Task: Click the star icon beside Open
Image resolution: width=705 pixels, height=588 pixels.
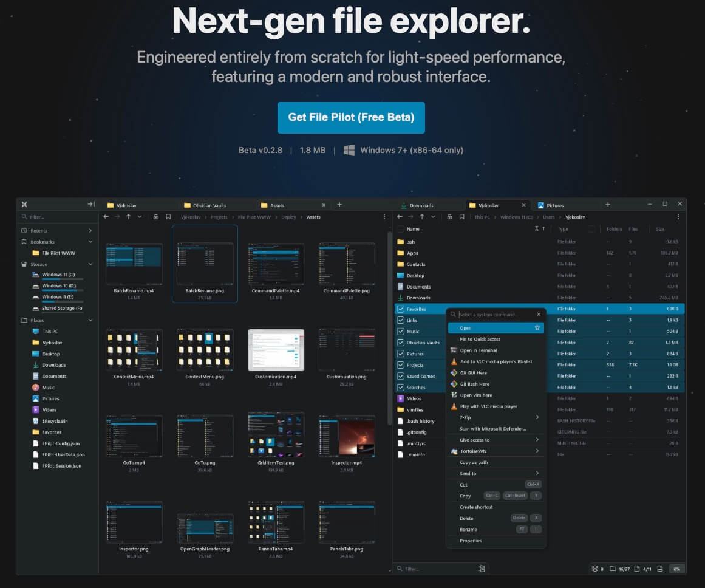Action: pyautogui.click(x=537, y=328)
